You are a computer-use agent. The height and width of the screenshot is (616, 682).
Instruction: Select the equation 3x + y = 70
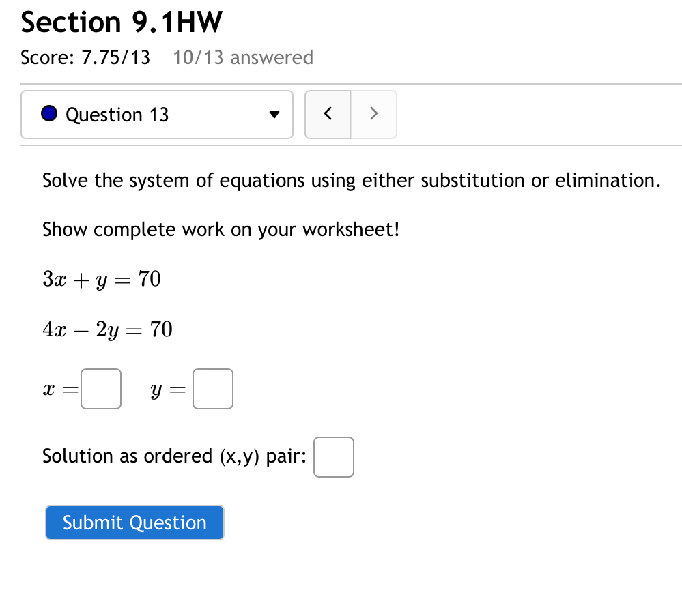101,279
